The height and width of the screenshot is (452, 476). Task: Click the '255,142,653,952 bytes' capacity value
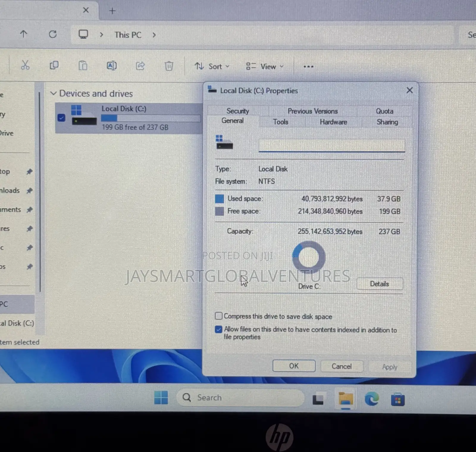pos(330,231)
